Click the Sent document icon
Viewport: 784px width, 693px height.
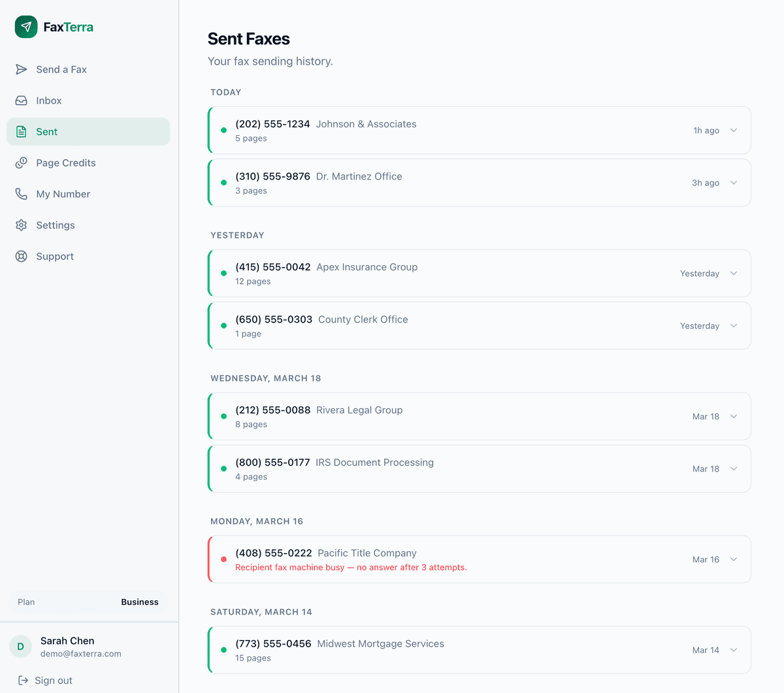click(22, 131)
